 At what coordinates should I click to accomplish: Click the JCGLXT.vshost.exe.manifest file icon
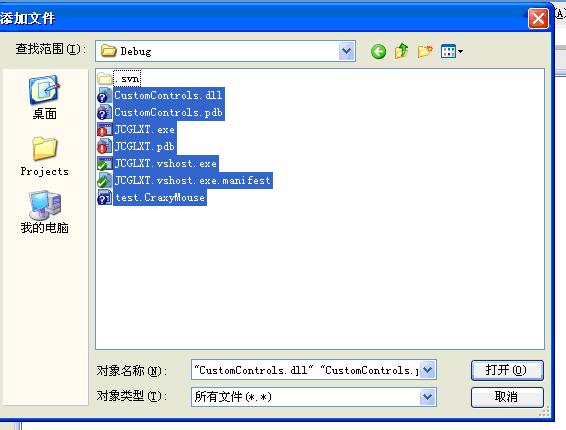click(105, 180)
